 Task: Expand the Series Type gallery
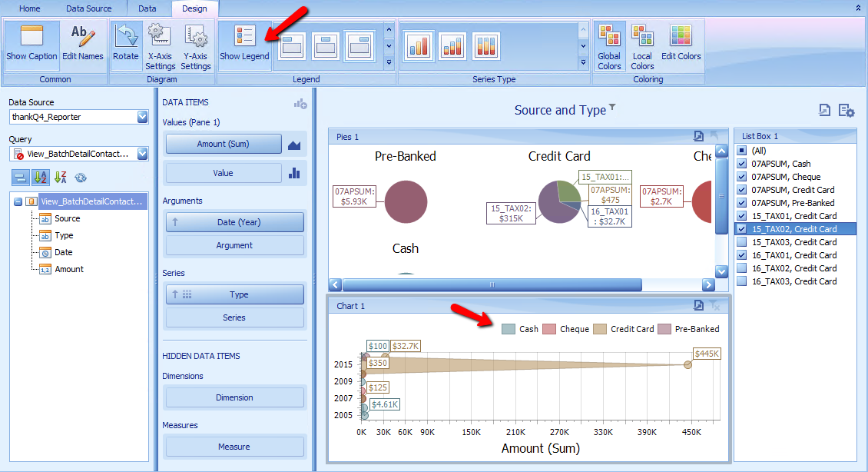click(x=583, y=62)
